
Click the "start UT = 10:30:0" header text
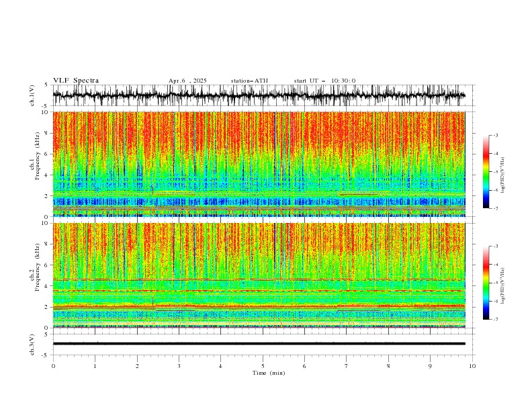point(324,81)
